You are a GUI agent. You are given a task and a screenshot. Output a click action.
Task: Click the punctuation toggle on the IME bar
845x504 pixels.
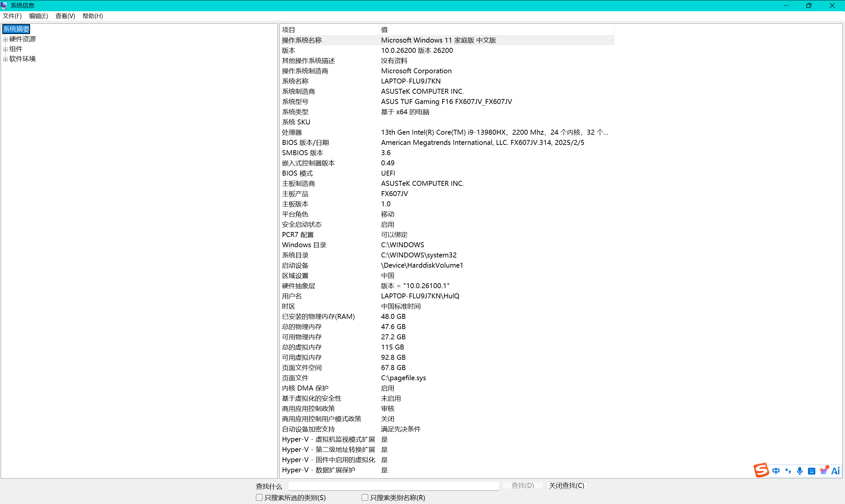[788, 471]
